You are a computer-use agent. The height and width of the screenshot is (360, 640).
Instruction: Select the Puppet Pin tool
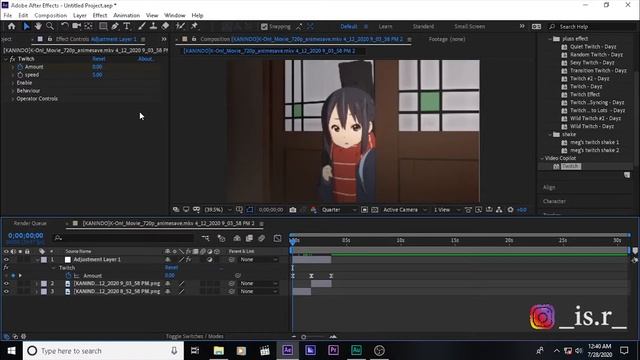194,27
